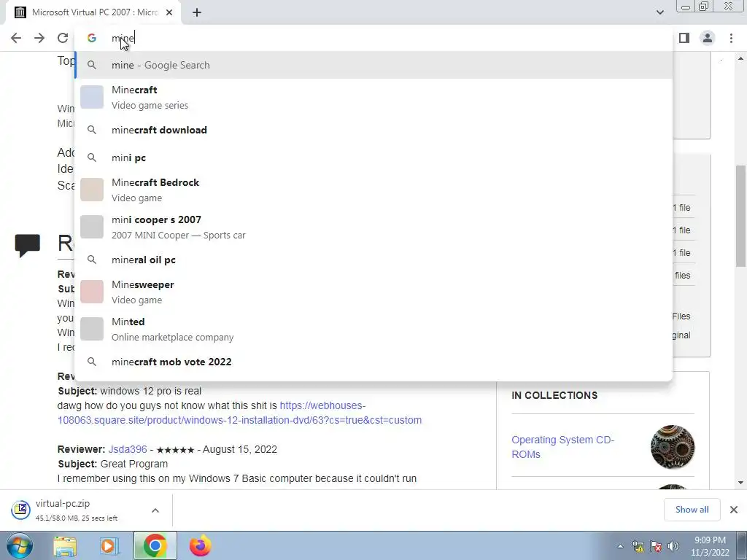Click the Minecraft suggestion thumbnail
Screen dimensions: 747x560
pyautogui.click(x=92, y=97)
